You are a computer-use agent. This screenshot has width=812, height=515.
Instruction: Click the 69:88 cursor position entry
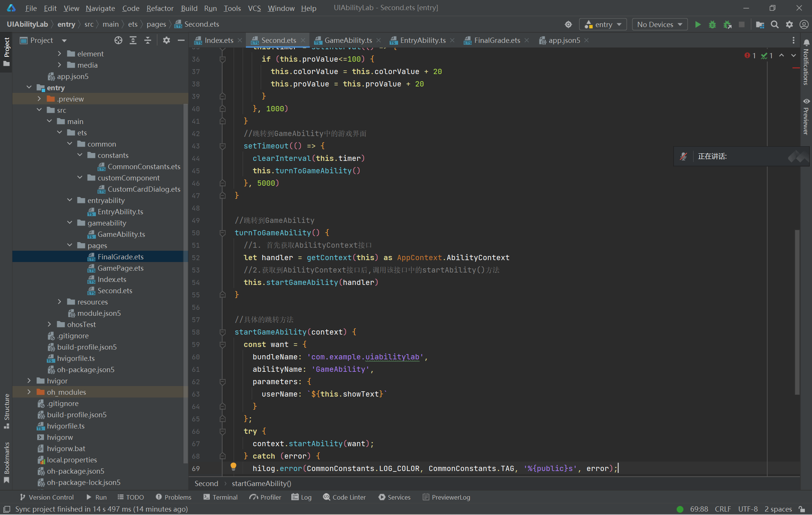click(x=699, y=509)
